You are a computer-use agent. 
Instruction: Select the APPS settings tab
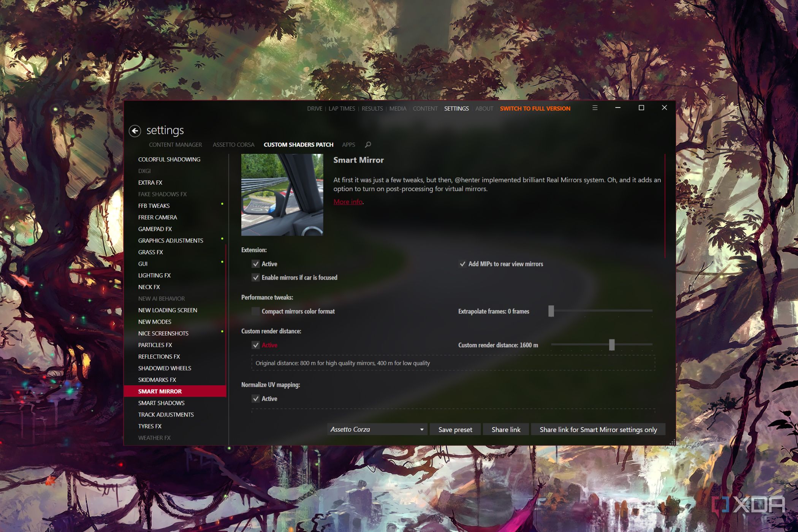pyautogui.click(x=348, y=145)
